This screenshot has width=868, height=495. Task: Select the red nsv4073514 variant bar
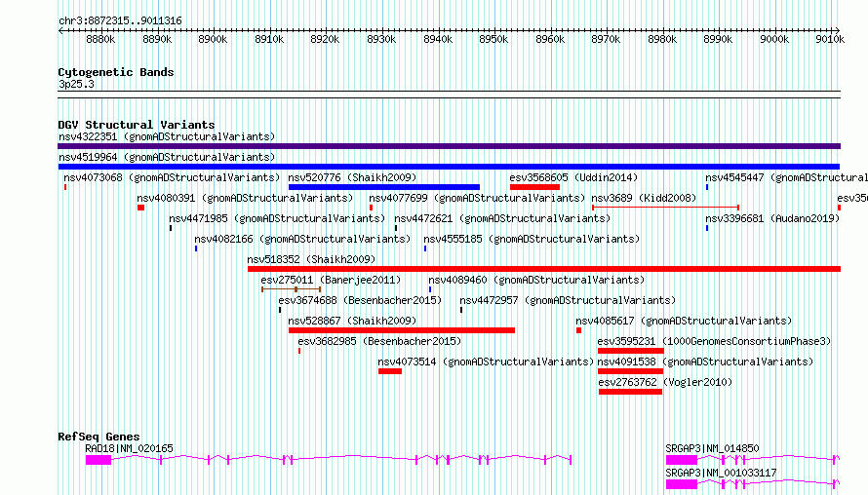[390, 371]
